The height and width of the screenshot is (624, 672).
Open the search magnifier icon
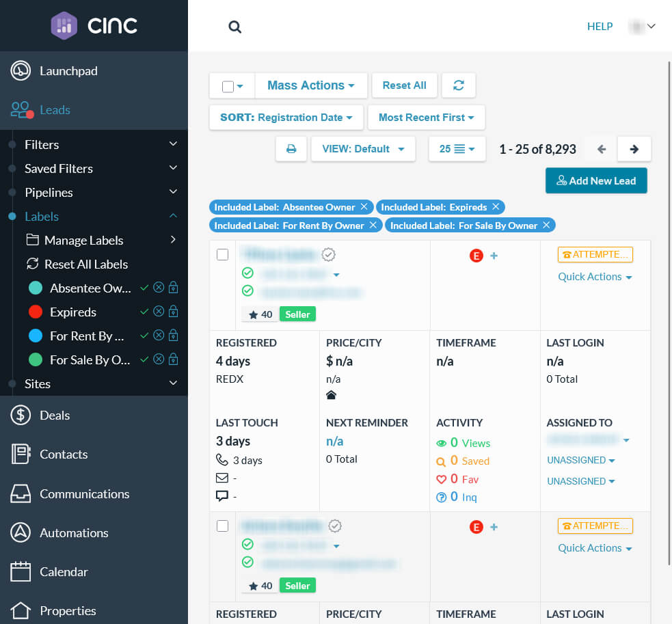(x=234, y=27)
